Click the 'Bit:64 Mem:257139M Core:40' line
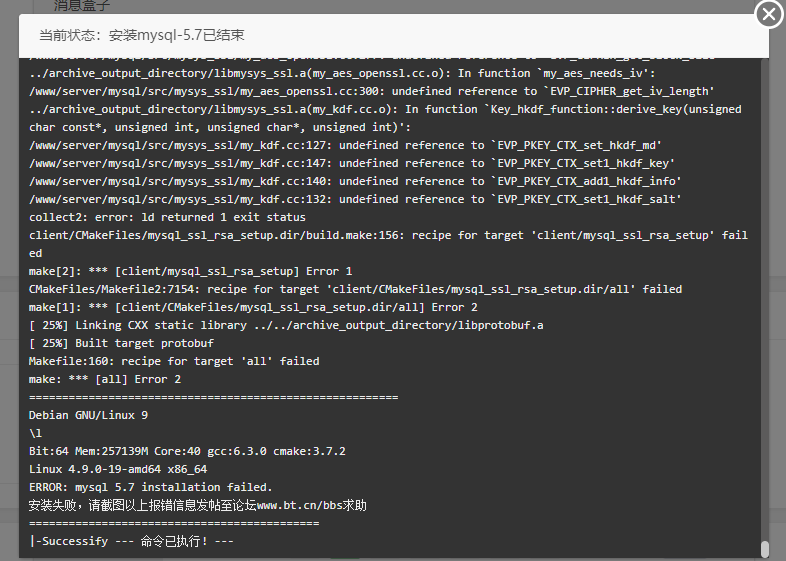Screen dimensions: 786x561 point(187,451)
